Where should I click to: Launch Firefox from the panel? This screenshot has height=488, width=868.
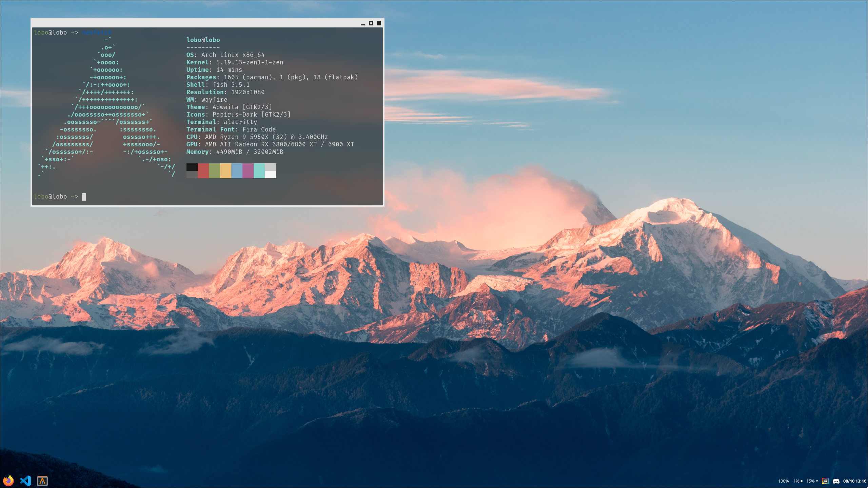[8, 481]
